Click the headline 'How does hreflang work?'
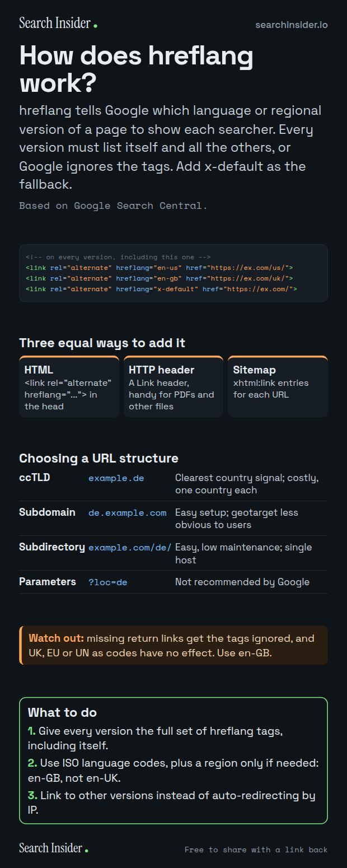Image resolution: width=347 pixels, height=868 pixels. point(136,69)
